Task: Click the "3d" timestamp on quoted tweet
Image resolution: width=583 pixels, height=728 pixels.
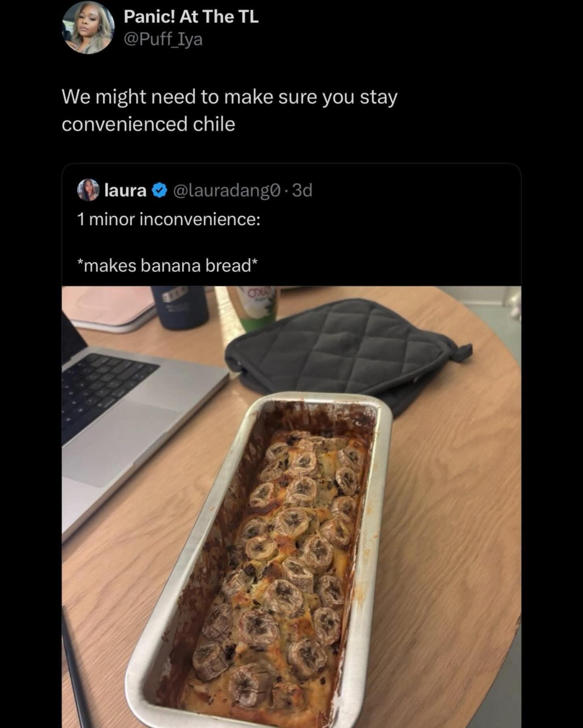Action: click(x=302, y=190)
